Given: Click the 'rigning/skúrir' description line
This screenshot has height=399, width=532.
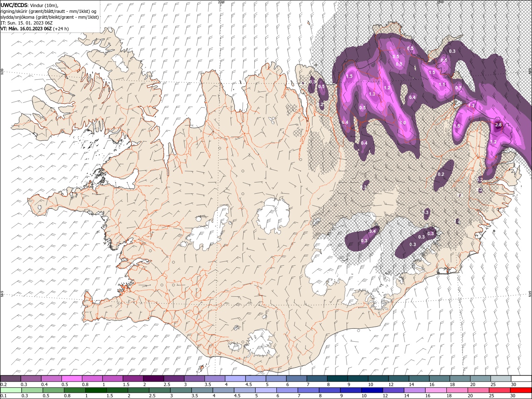Looking at the screenshot, I should point(49,11).
